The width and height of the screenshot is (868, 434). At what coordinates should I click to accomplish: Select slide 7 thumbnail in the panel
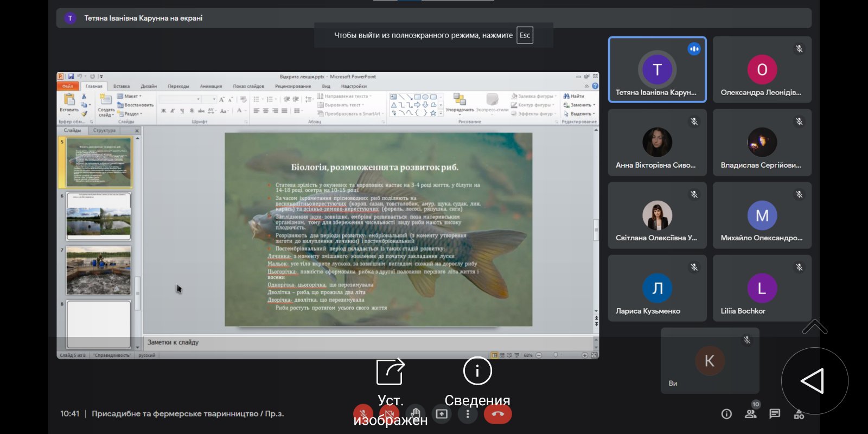[x=99, y=270]
